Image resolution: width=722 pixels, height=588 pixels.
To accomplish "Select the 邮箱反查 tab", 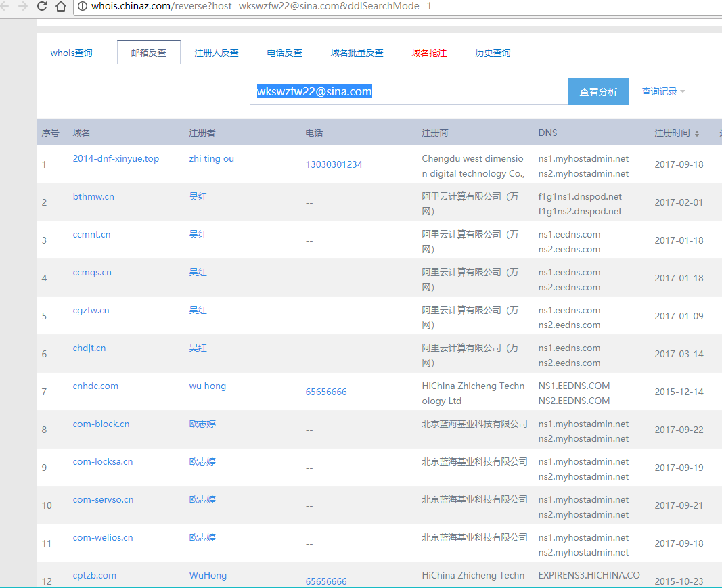I will point(148,53).
